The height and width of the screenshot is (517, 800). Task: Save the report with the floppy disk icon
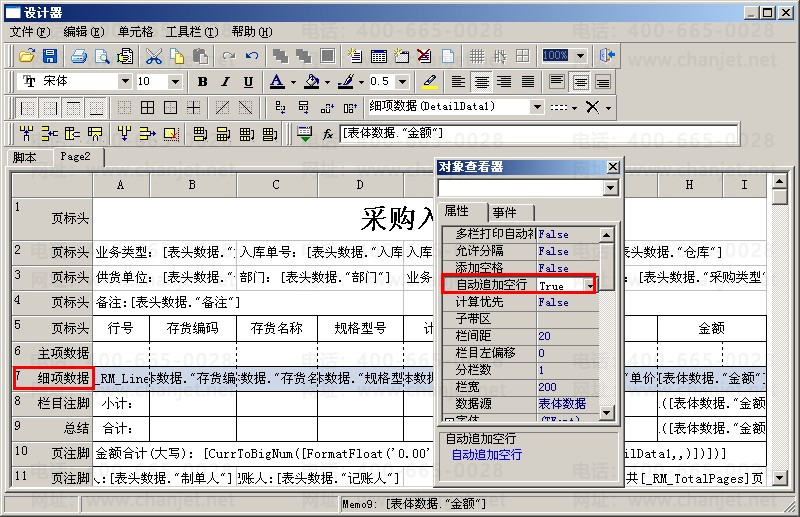pos(49,56)
